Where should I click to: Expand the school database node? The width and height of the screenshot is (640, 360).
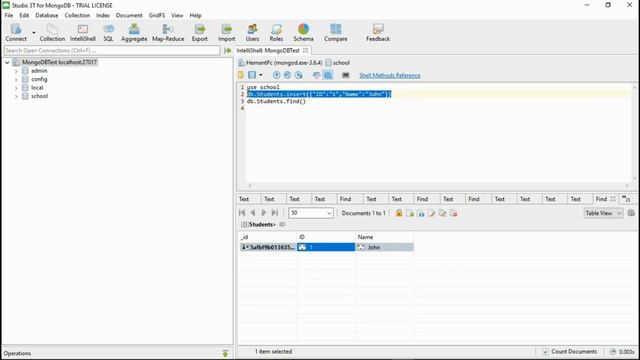[x=16, y=96]
